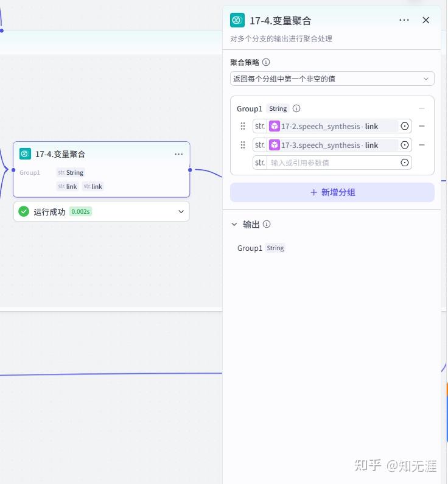Remove the 17-2.speech_synthesis link row

coord(422,126)
